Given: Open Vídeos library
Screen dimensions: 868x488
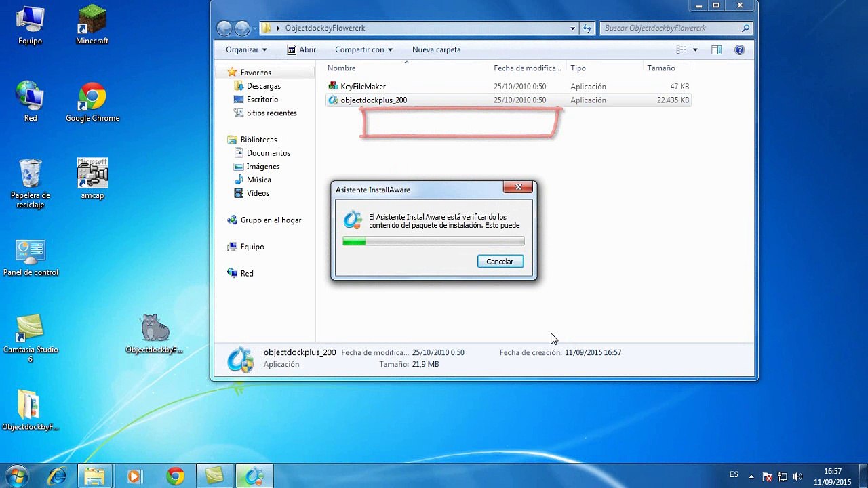Looking at the screenshot, I should [x=258, y=193].
